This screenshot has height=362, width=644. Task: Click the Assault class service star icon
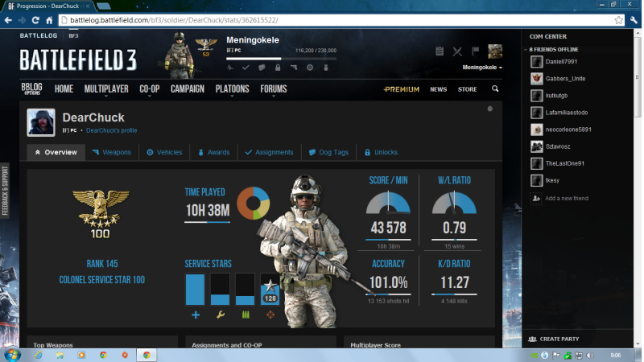196,315
